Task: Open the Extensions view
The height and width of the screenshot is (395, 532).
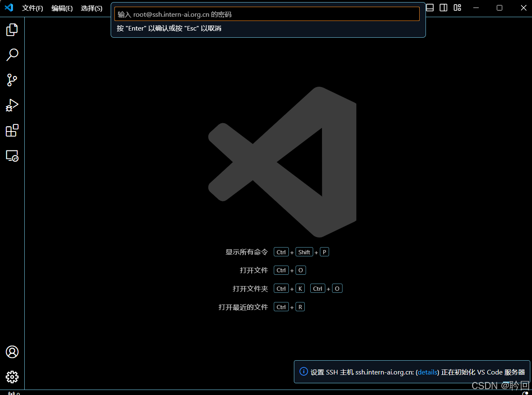Action: pos(12,130)
